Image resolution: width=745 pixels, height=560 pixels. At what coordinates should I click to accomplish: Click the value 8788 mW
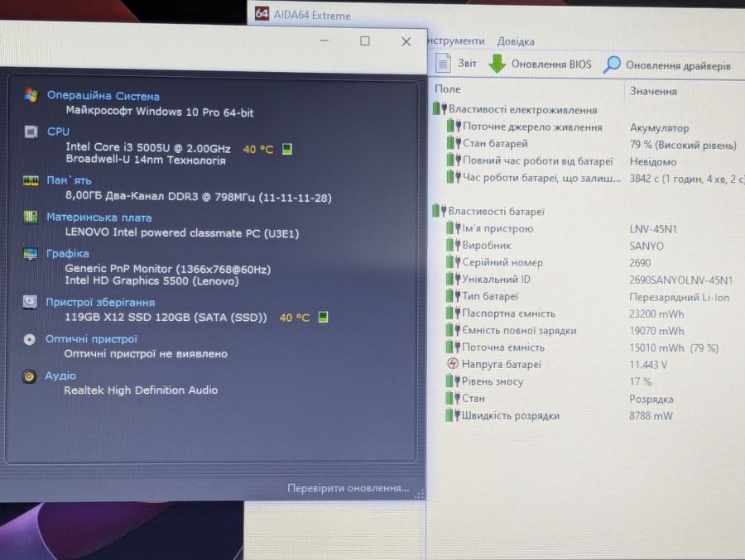coord(651,416)
